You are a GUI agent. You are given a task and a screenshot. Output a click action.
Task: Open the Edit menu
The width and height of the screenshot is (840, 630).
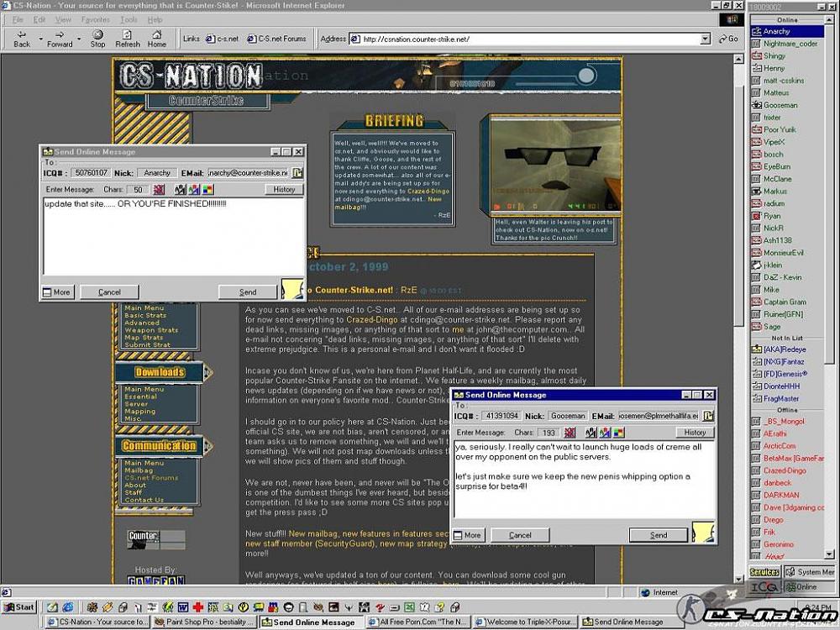(x=39, y=20)
